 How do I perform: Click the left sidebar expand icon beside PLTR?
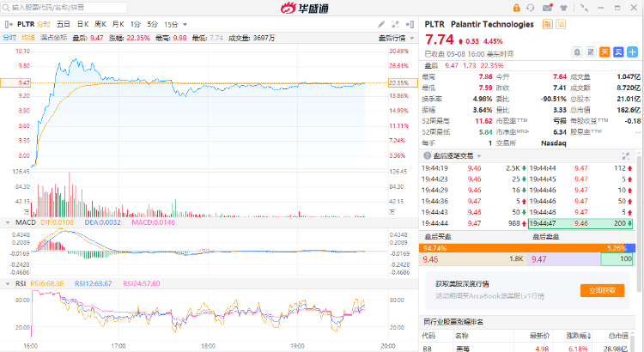(x=9, y=24)
